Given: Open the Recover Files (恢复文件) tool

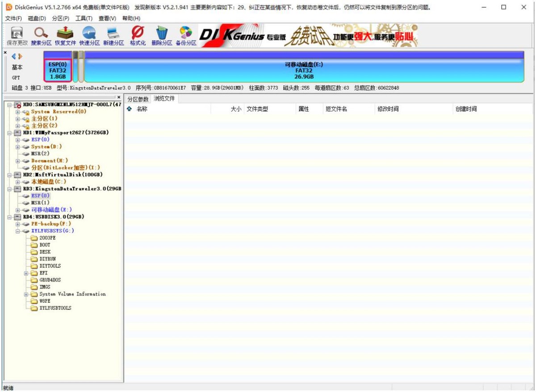Looking at the screenshot, I should (65, 36).
